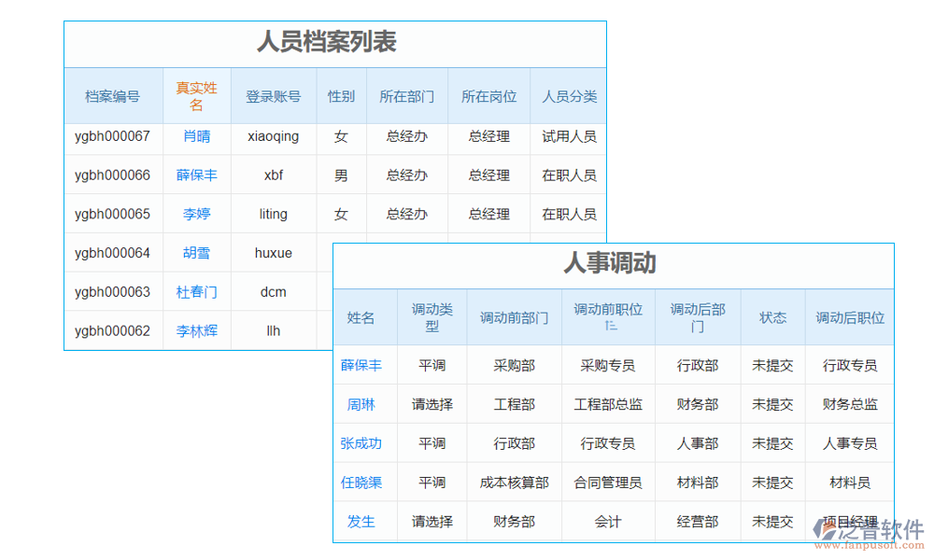
Task: Click 未提交 status in 任晓渠's row
Action: coord(772,483)
